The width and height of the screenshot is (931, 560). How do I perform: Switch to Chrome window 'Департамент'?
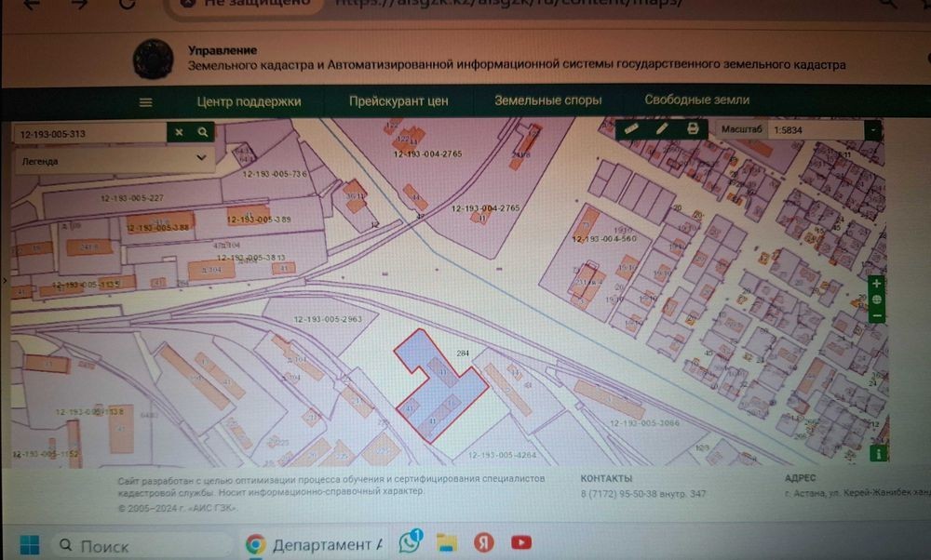point(315,544)
